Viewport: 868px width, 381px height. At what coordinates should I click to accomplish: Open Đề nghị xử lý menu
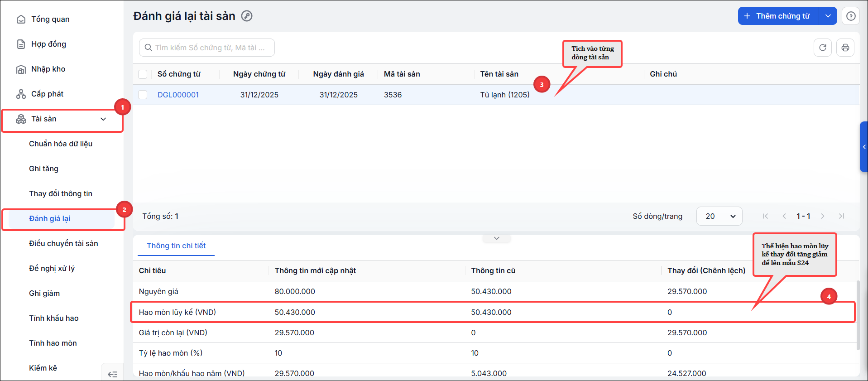click(52, 268)
